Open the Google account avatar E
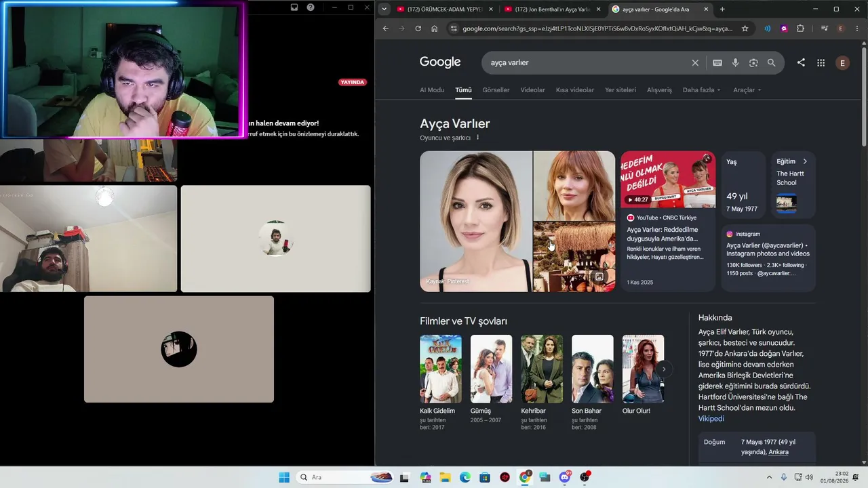This screenshot has height=488, width=868. [x=842, y=62]
